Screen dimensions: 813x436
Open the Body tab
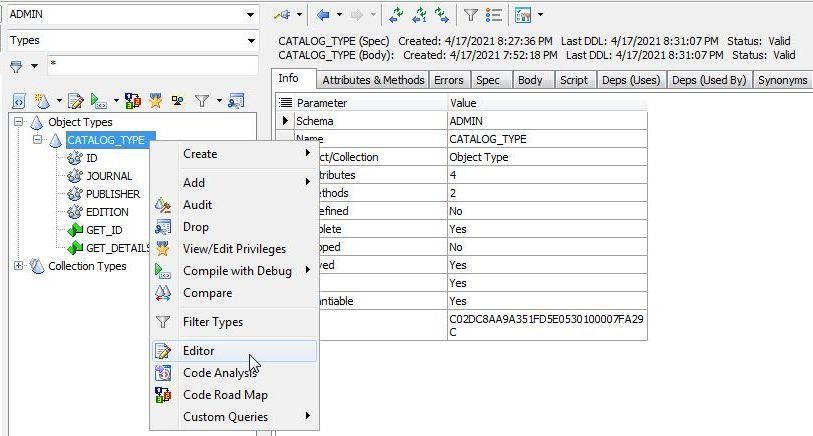click(x=530, y=80)
